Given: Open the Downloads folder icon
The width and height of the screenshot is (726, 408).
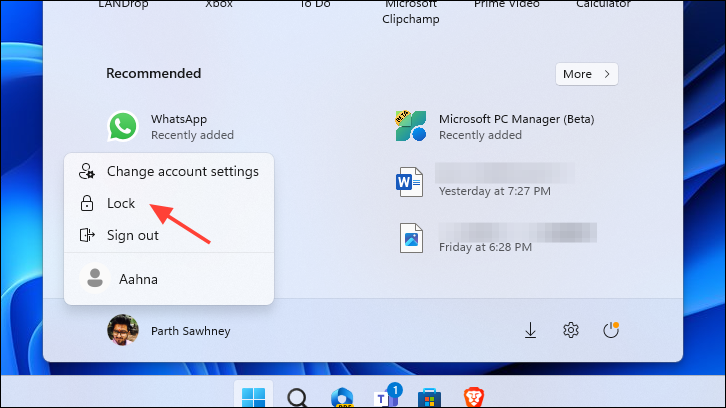Looking at the screenshot, I should [x=530, y=330].
